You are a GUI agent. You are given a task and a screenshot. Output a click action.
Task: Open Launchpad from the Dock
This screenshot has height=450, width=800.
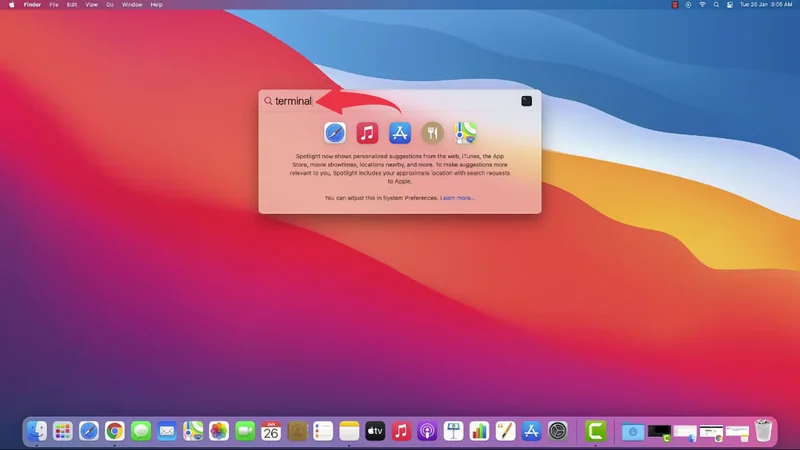tap(63, 431)
